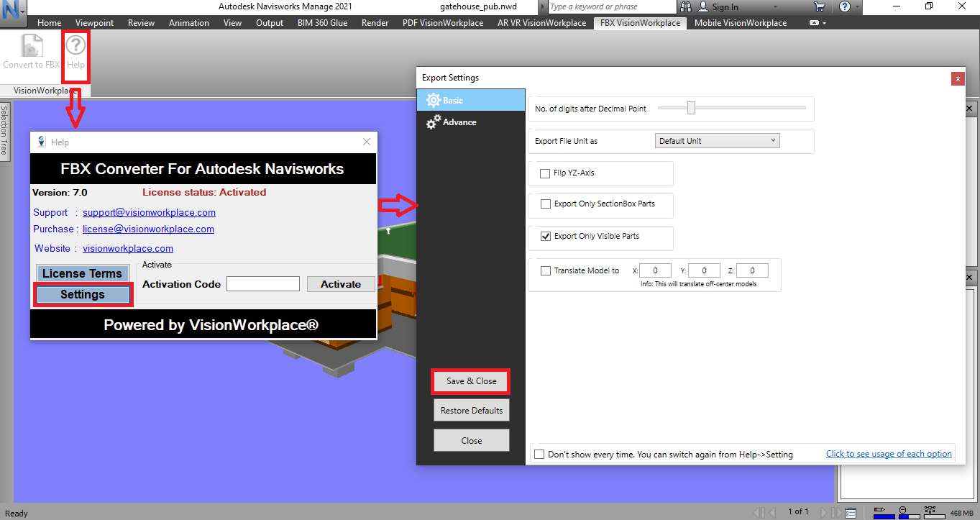This screenshot has width=980, height=520.
Task: Check Don't show every time checkbox
Action: click(539, 455)
